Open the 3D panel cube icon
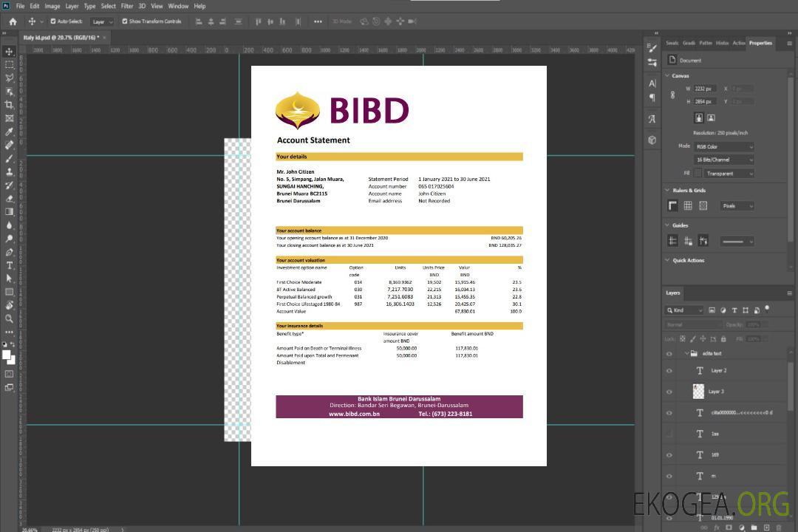 (652, 140)
